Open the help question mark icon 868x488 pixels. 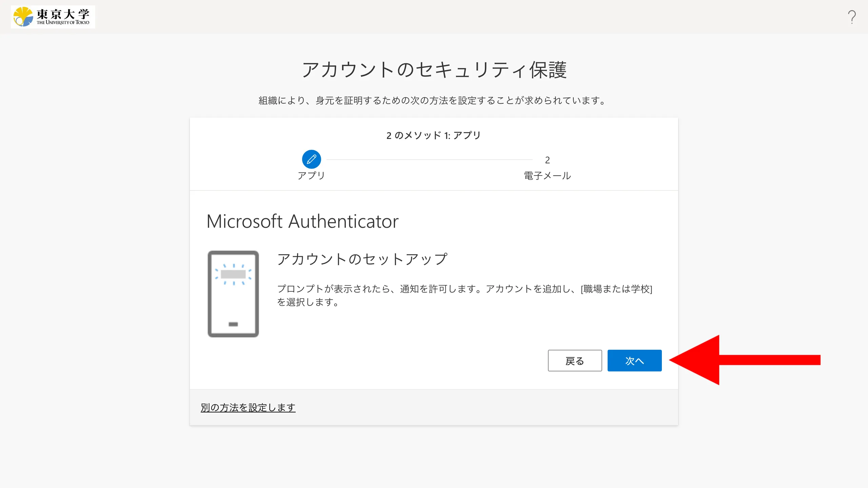point(851,17)
